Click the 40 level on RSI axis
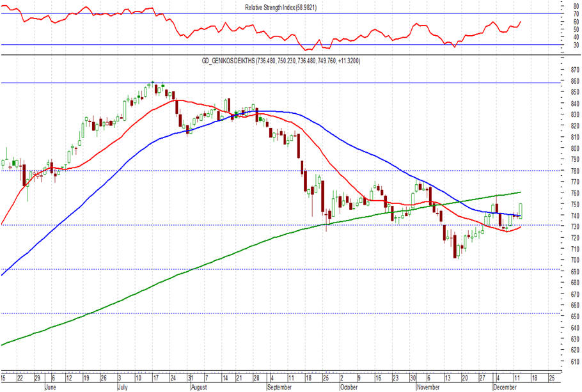582x392 pixels. 576,37
